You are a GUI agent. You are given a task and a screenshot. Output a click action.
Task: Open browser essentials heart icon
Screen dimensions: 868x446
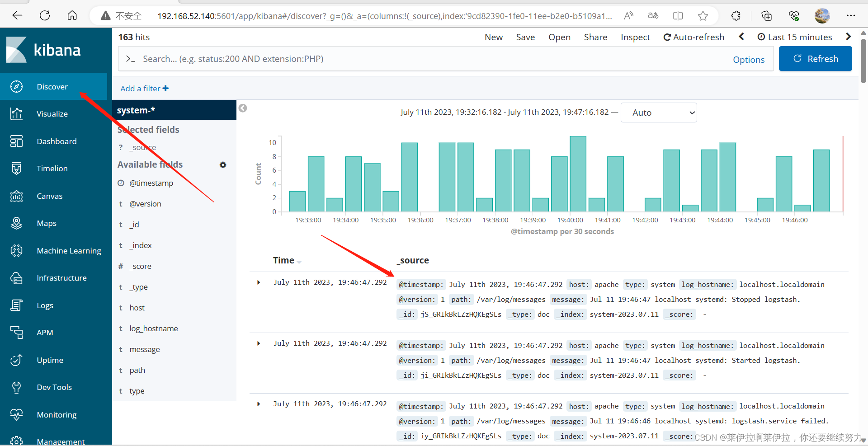click(794, 16)
